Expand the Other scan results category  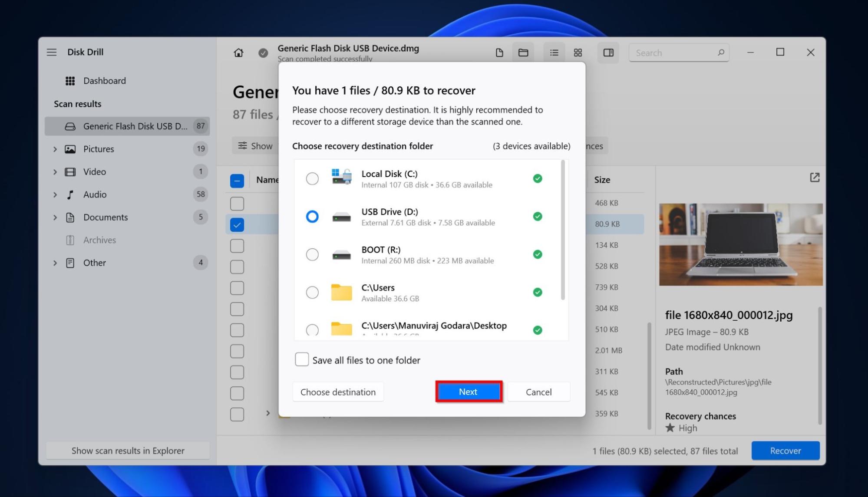(54, 262)
